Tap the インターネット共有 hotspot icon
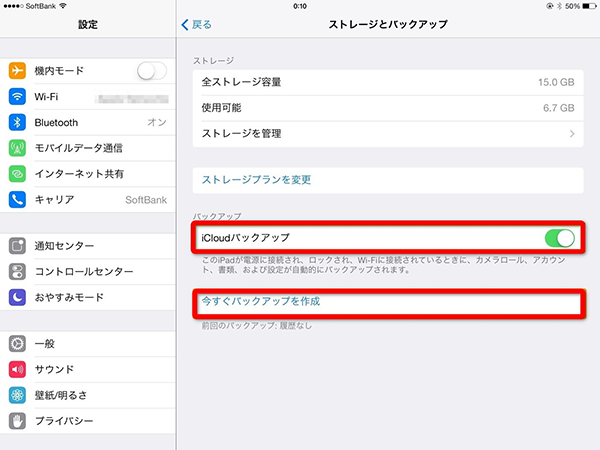This screenshot has height=450, width=600. coord(17,174)
